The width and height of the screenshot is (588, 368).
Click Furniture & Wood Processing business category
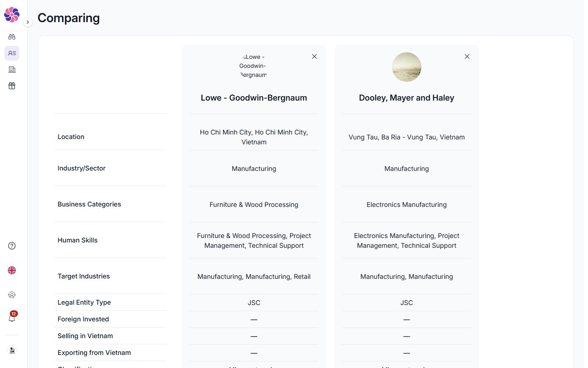(254, 204)
